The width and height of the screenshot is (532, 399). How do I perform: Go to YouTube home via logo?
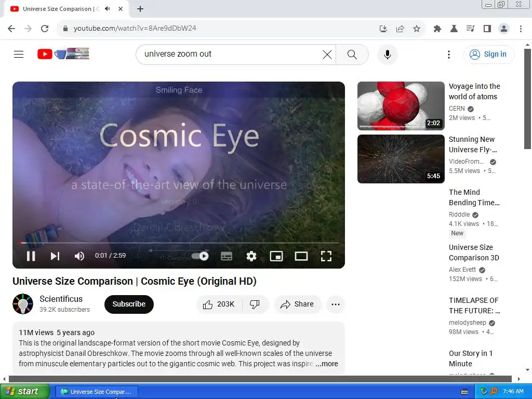pos(63,54)
